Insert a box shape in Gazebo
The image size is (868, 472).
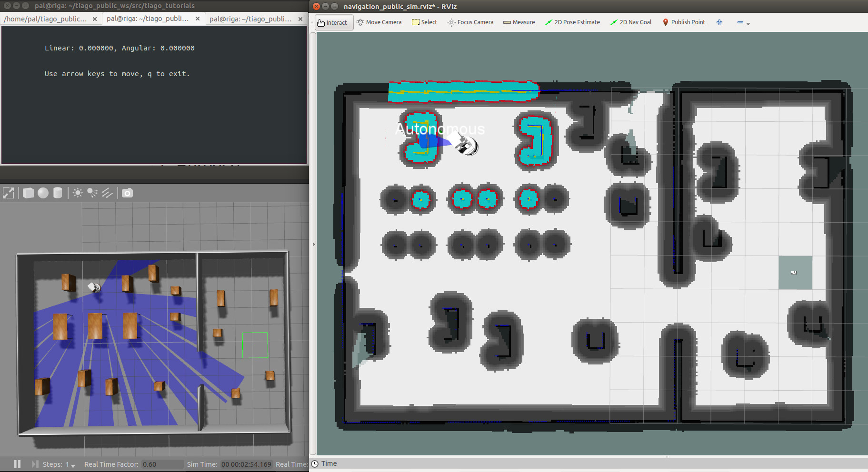click(29, 193)
